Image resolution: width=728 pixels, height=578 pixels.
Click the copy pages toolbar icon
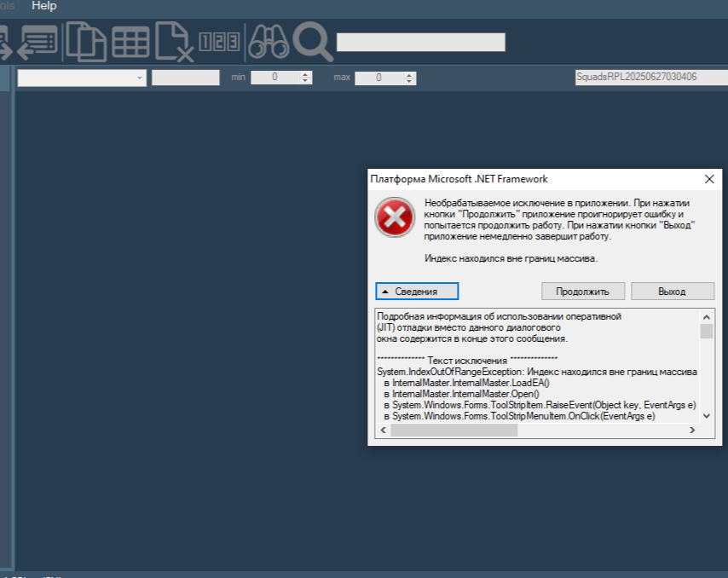[86, 42]
